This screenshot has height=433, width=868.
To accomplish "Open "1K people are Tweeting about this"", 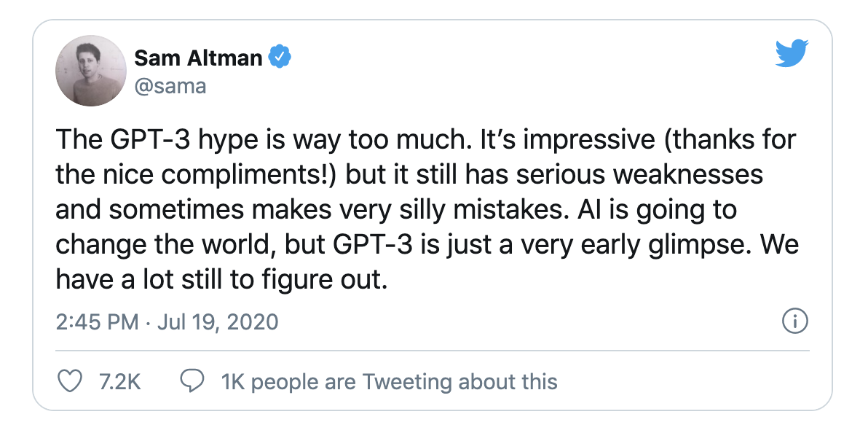I will coord(389,381).
